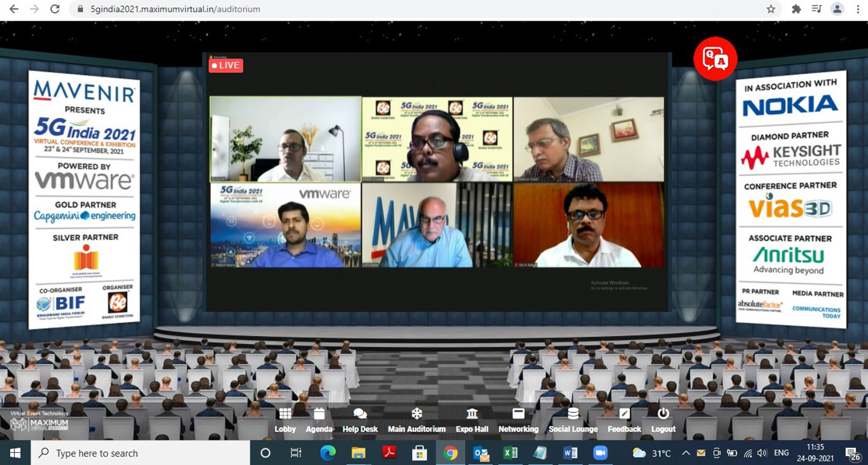Select speaker tile with plant and lamp
Viewport: 868px width, 465px height.
coord(285,139)
